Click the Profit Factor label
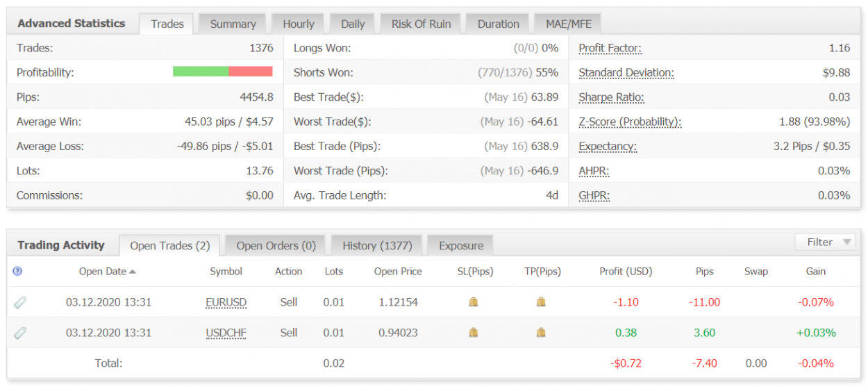This screenshot has width=868, height=387. coord(610,48)
